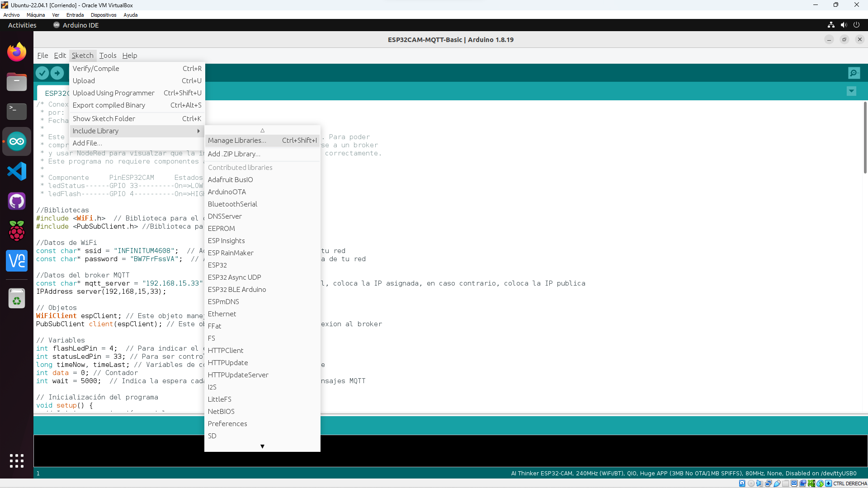This screenshot has height=488, width=868.
Task: Choose Add .ZIP Library option
Action: (234, 154)
